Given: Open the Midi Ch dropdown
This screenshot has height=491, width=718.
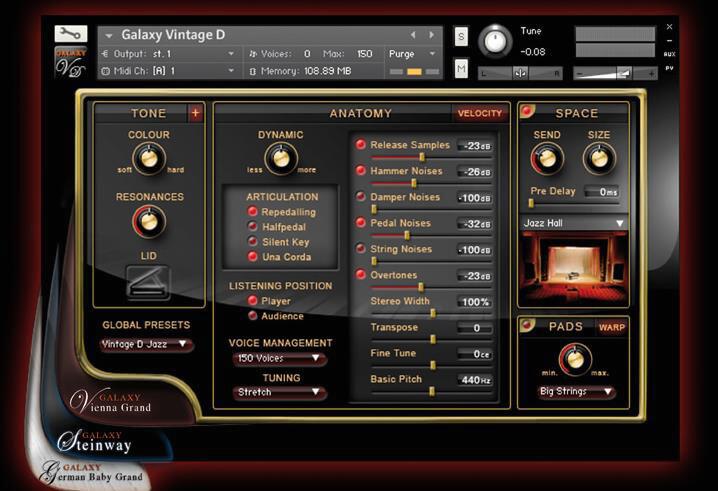Looking at the screenshot, I should [168, 71].
